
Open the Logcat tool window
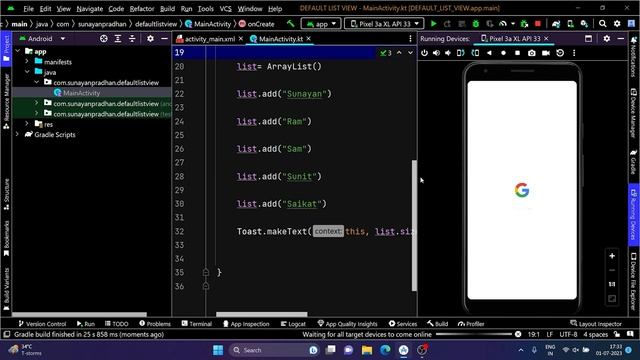[x=293, y=324]
